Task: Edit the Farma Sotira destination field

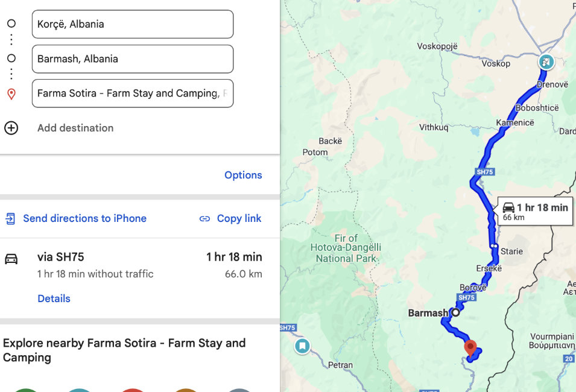Action: 132,93
